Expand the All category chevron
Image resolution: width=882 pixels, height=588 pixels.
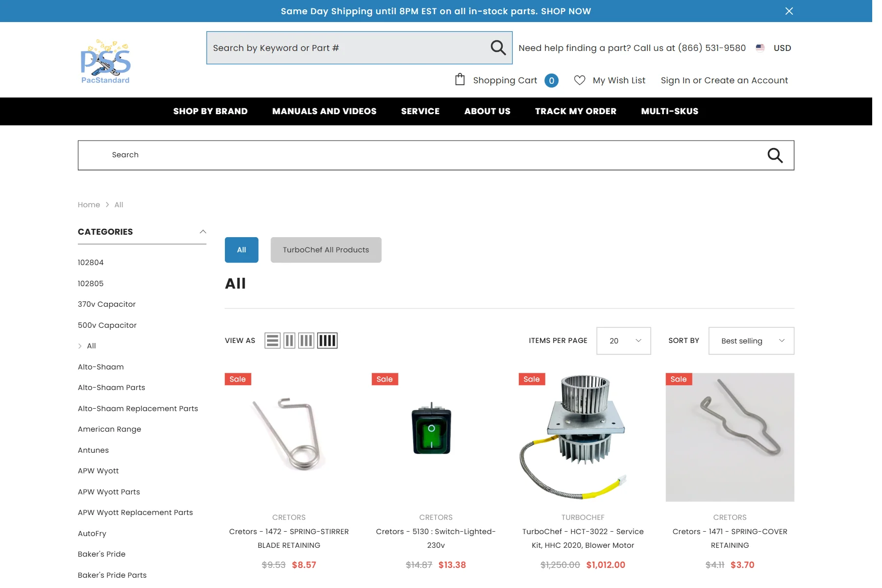pos(80,346)
